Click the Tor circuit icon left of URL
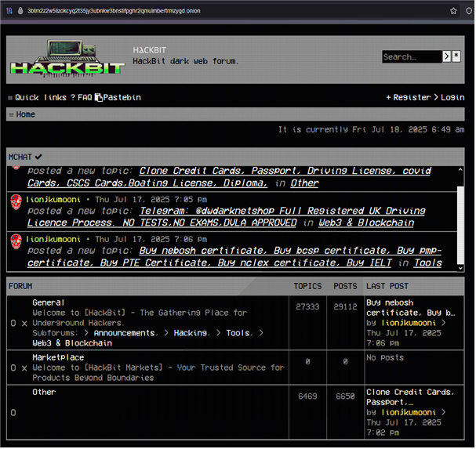Screen dimensions: 476x449 [x=9, y=11]
